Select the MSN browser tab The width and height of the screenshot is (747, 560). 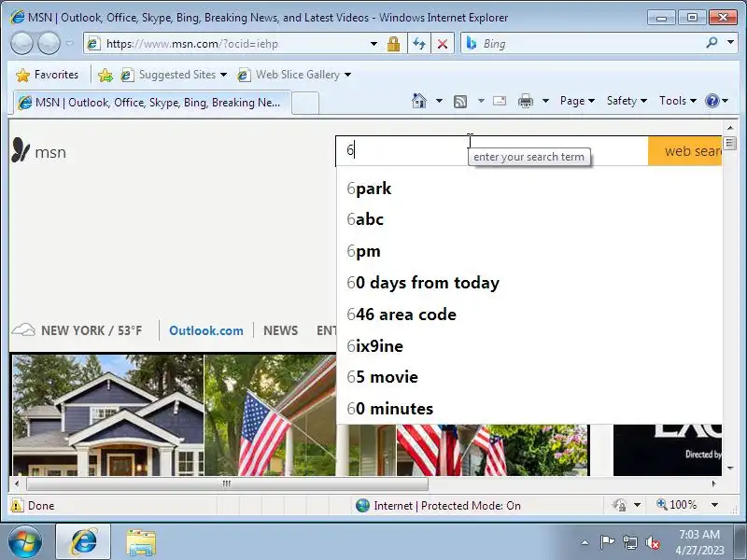pos(152,103)
